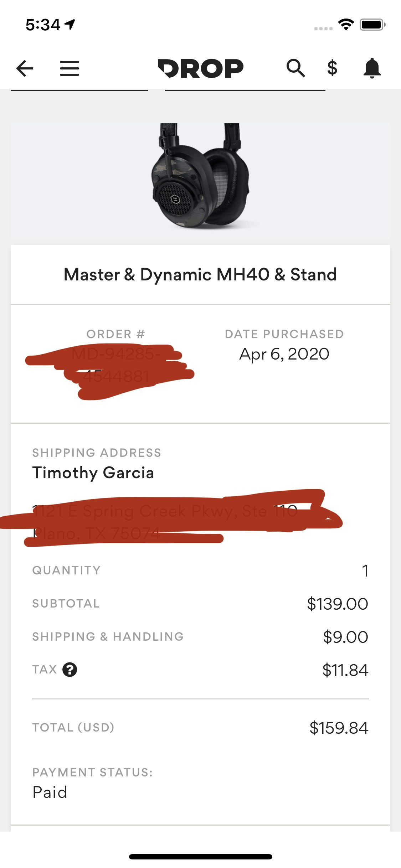Tap the home indicator bar
The image size is (401, 868).
200,857
